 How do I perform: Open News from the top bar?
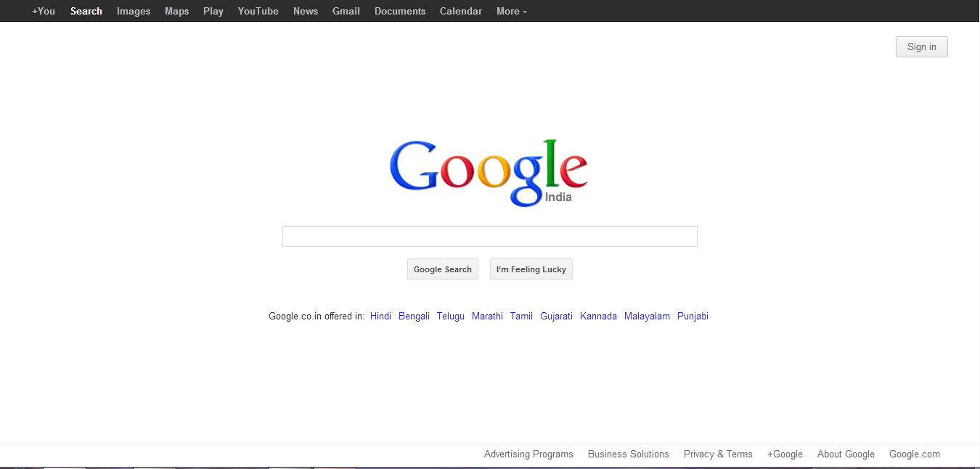coord(306,11)
